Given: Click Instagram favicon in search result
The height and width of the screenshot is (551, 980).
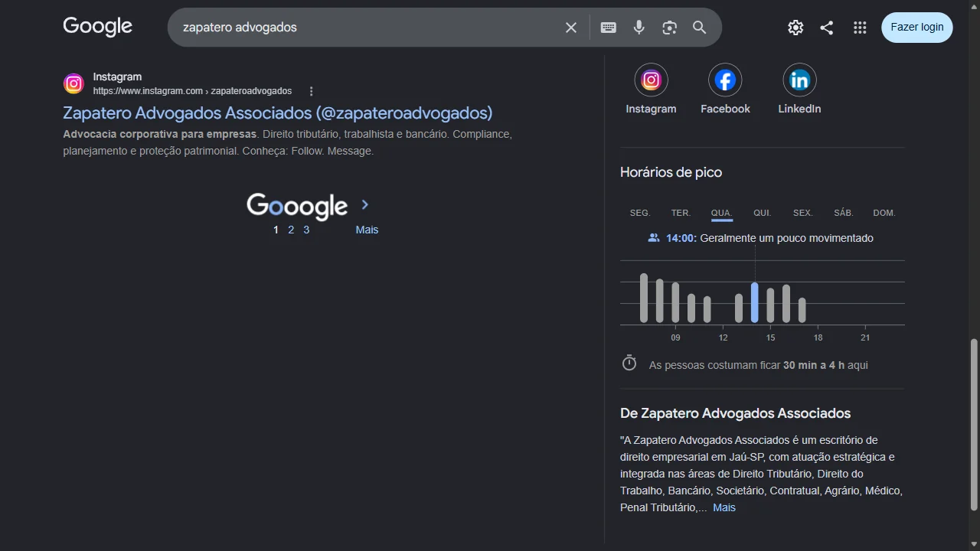Looking at the screenshot, I should tap(73, 83).
